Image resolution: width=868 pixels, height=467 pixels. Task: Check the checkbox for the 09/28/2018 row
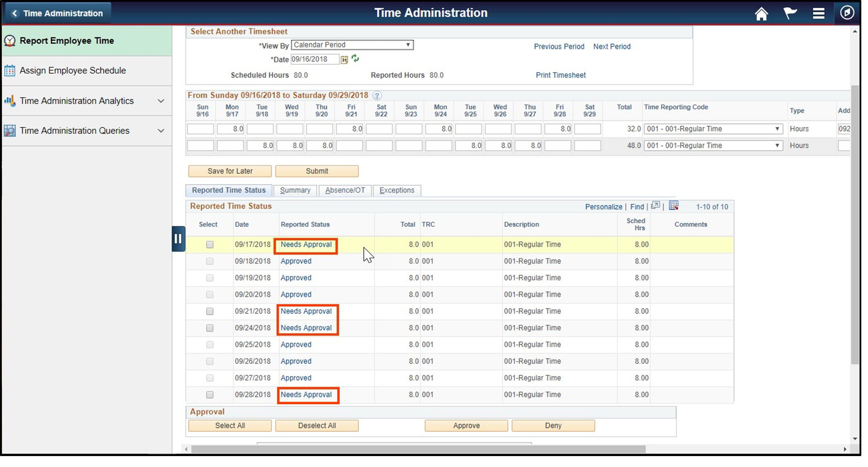pos(210,395)
